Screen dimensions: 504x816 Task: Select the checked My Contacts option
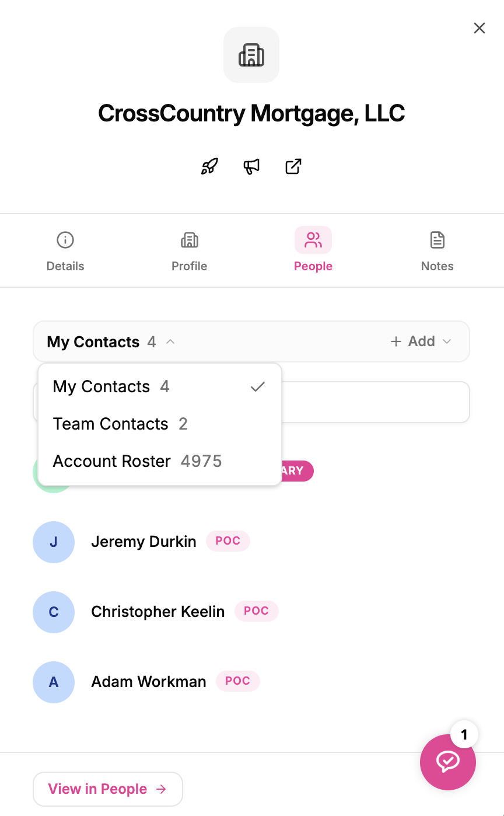coord(160,386)
